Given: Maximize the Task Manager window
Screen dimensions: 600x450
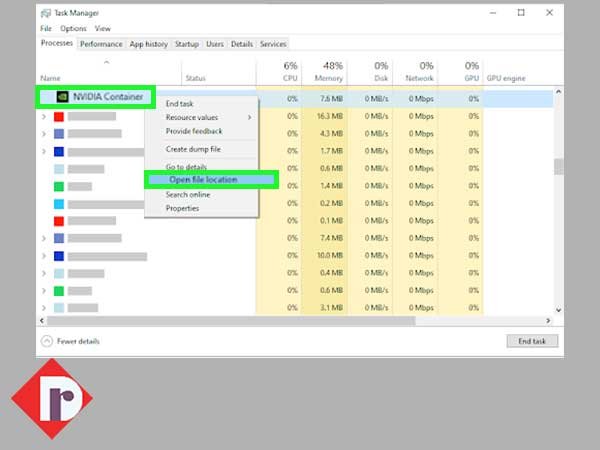Looking at the screenshot, I should click(521, 13).
